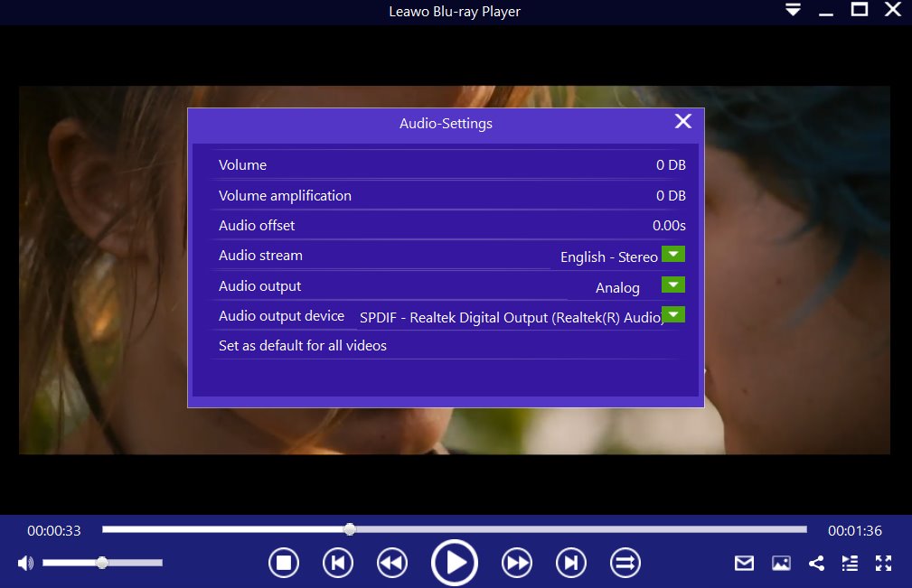
Task: Play the current video
Action: point(455,562)
